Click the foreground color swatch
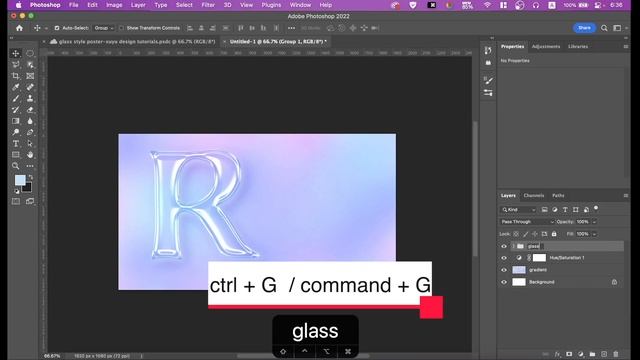The image size is (640, 360). [x=20, y=180]
